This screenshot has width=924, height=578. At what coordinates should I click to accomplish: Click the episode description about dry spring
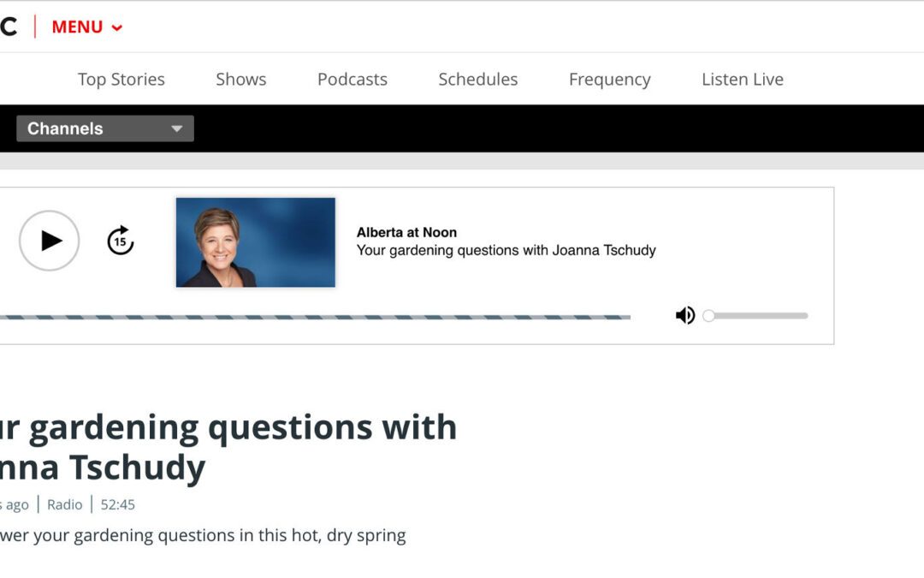[203, 535]
